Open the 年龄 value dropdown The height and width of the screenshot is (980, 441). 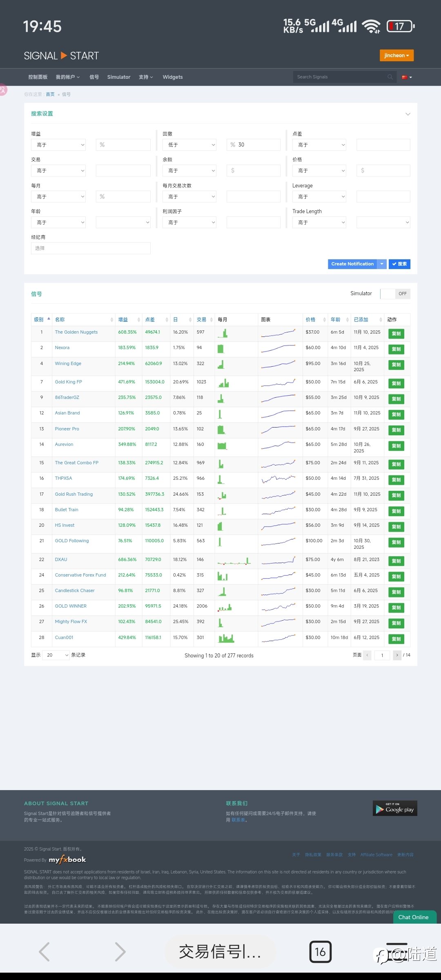click(x=123, y=222)
